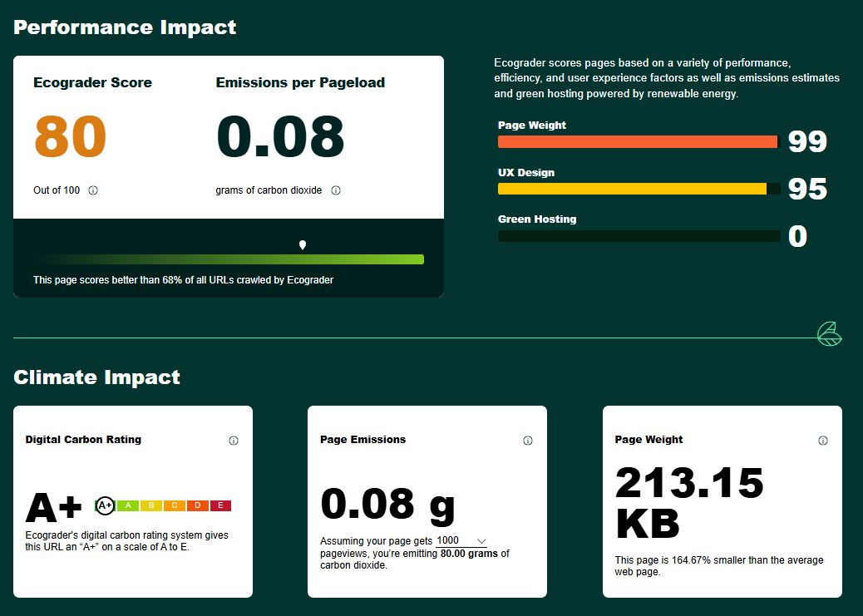
Task: Show info for the Page Emissions card
Action: [x=528, y=441]
